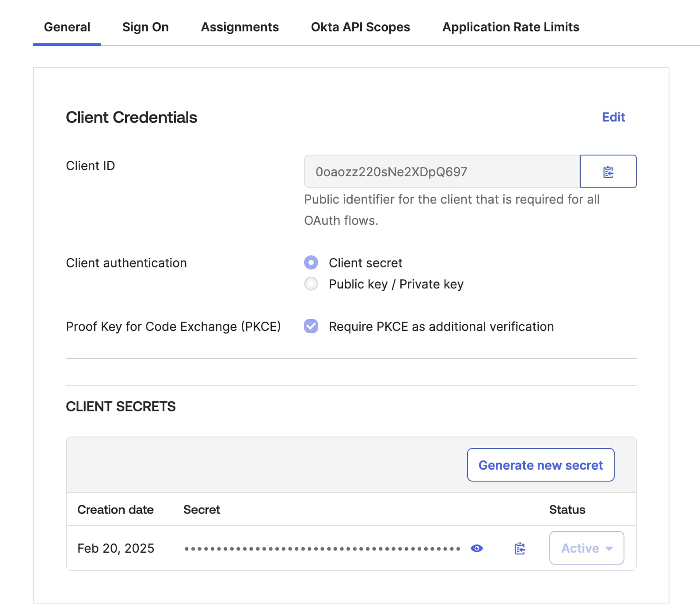Click the Status column header
Viewport: 700px width, 615px height.
pyautogui.click(x=567, y=509)
